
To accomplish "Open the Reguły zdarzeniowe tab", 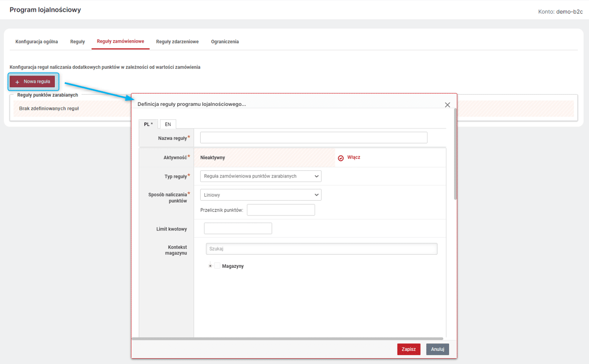I will [x=177, y=42].
